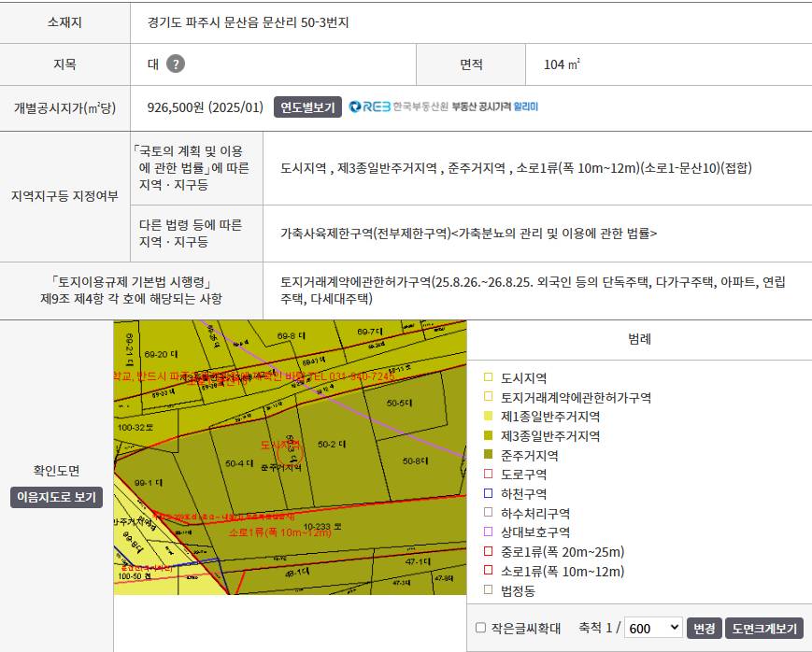This screenshot has width=812, height=652.
Task: Click parcel 50-2 대 on the map
Action: [x=332, y=445]
